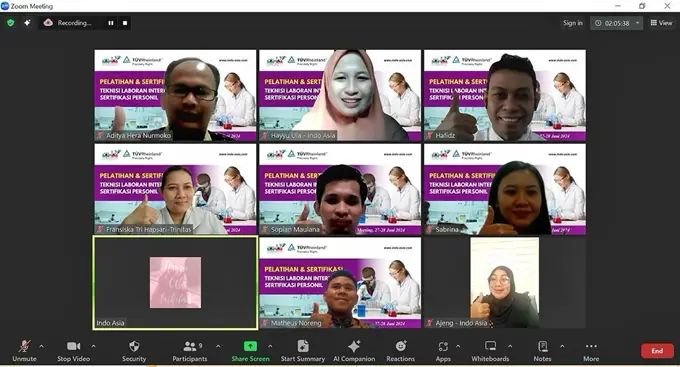Pause the cloud recording
The height and width of the screenshot is (367, 680).
point(111,23)
